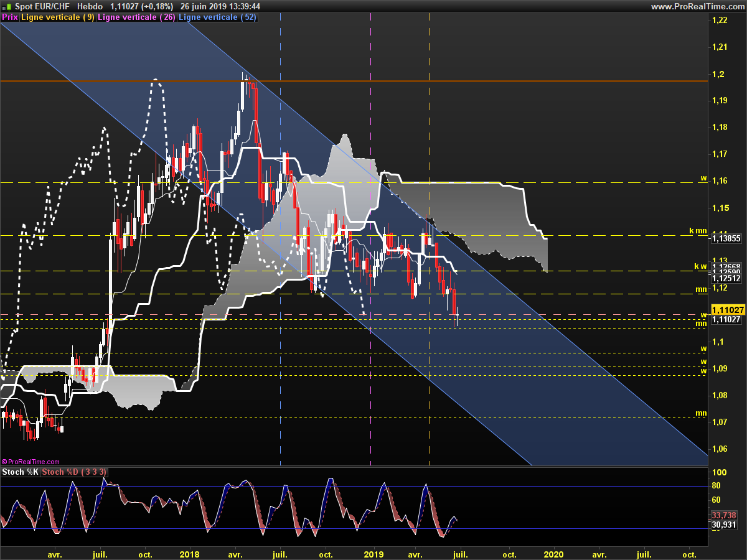Open the www.ProRealTime.com link at top right

coord(697,6)
